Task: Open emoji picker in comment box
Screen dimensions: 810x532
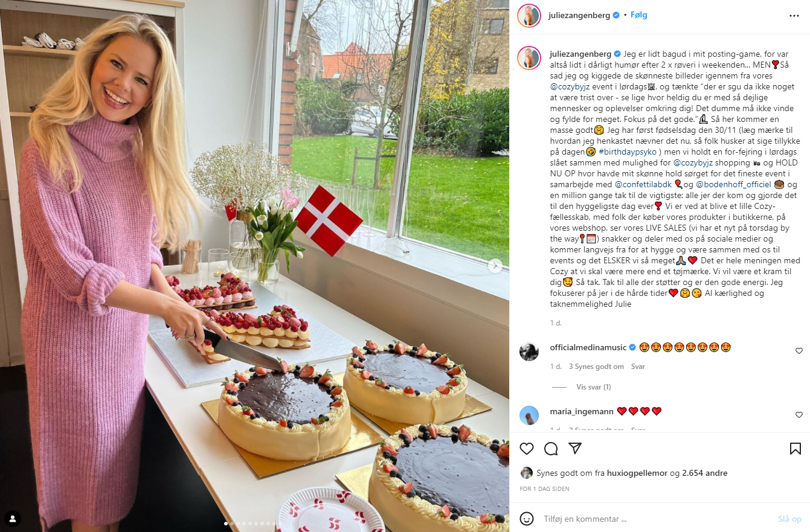Action: coord(527,519)
